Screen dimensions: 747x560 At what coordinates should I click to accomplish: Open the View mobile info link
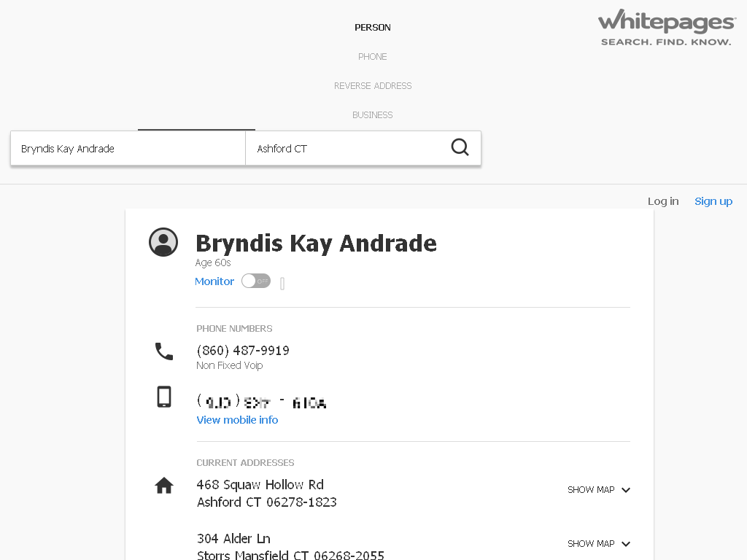[237, 420]
